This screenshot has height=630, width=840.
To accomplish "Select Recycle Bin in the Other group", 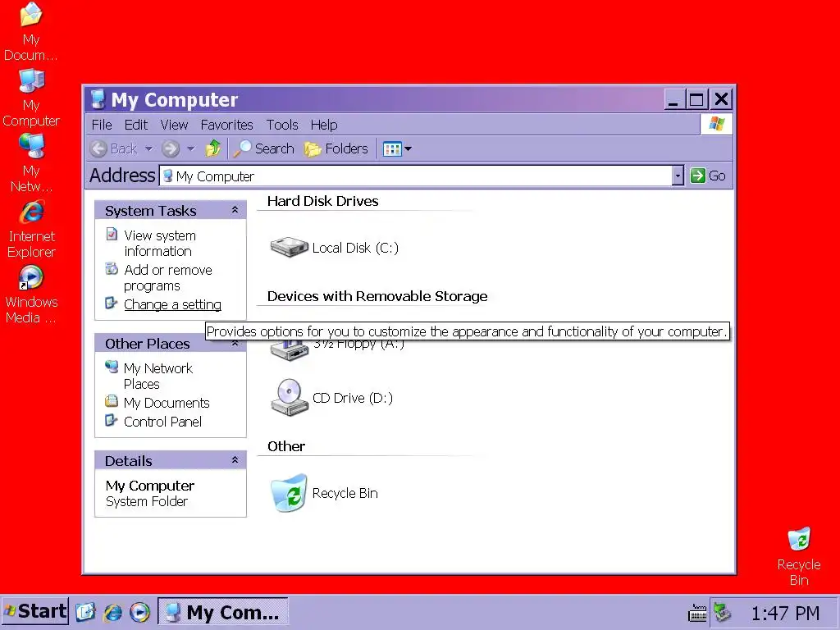I will 324,493.
